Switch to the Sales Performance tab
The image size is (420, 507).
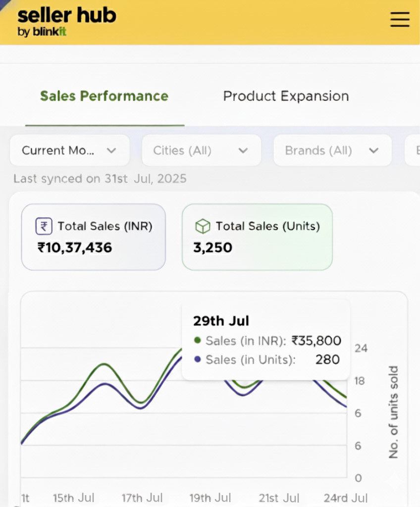pyautogui.click(x=104, y=96)
